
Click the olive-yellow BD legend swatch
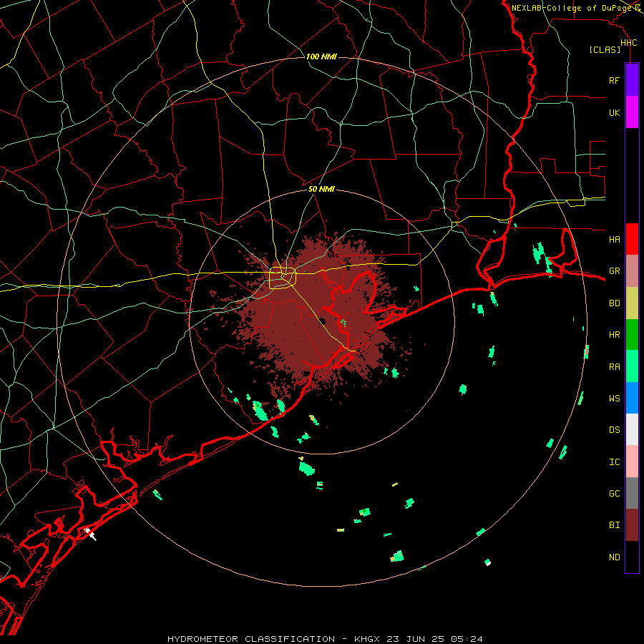[632, 303]
